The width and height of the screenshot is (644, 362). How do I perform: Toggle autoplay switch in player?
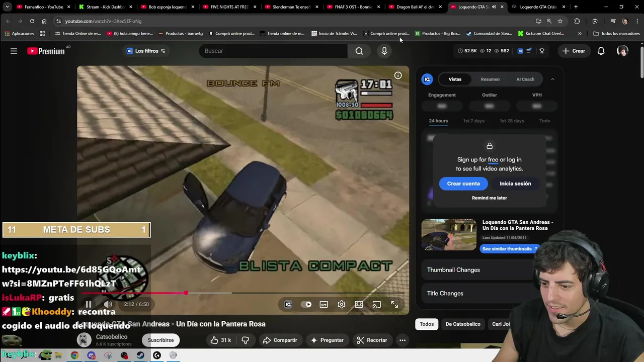pos(306,304)
